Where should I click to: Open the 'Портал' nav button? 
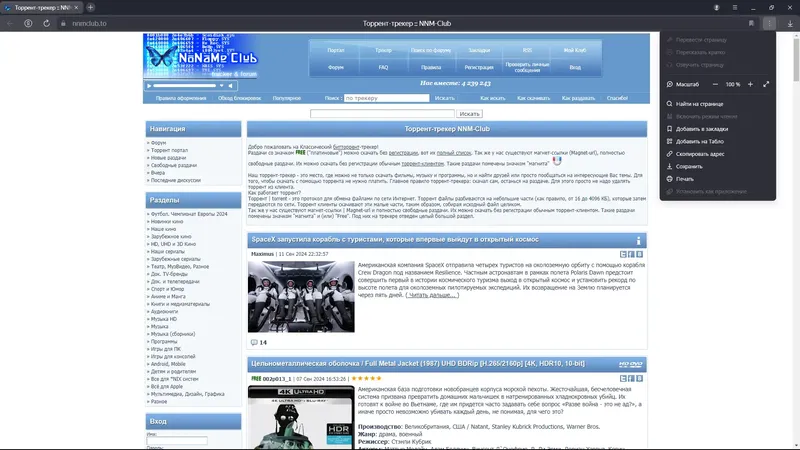point(336,51)
